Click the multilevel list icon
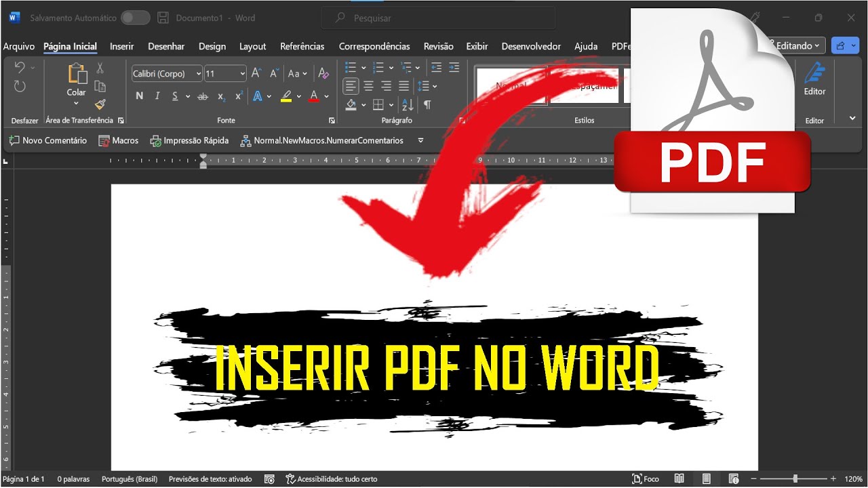This screenshot has height=488, width=868. tap(406, 68)
